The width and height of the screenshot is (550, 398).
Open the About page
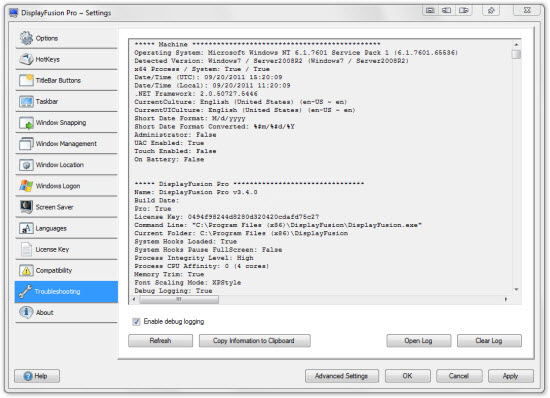tap(66, 312)
